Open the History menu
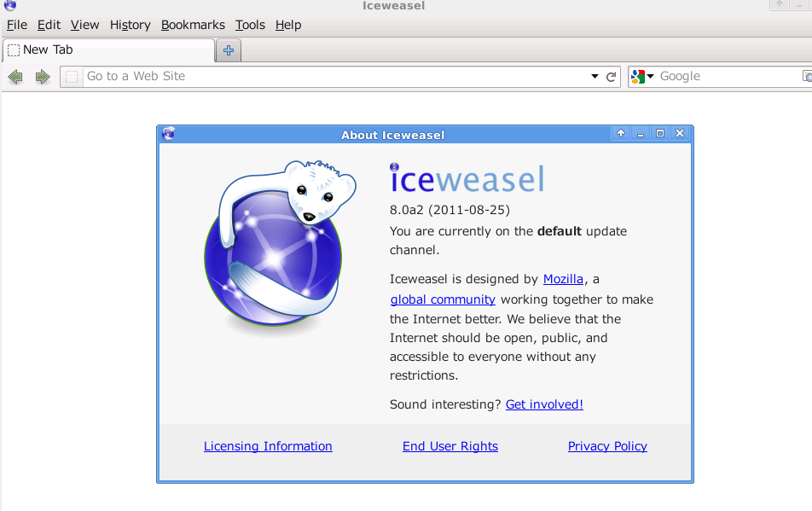The image size is (812, 511). (130, 25)
